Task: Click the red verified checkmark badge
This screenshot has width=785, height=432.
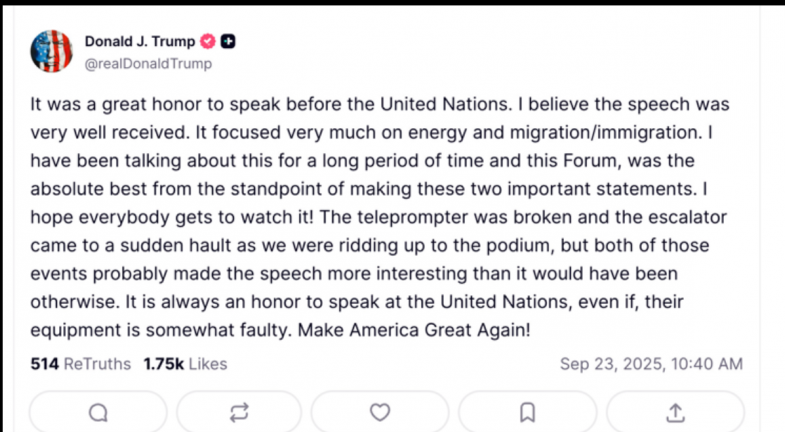Action: pyautogui.click(x=209, y=42)
